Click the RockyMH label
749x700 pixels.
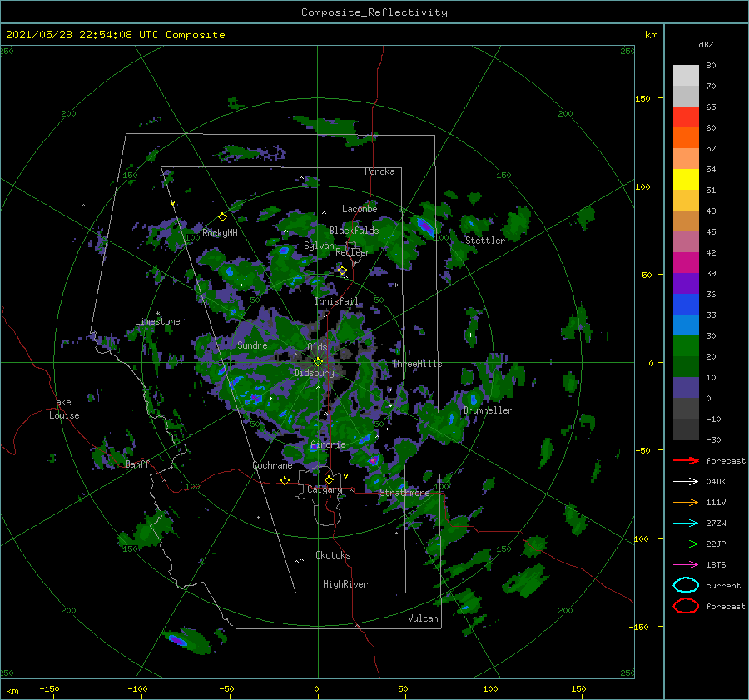tap(220, 233)
